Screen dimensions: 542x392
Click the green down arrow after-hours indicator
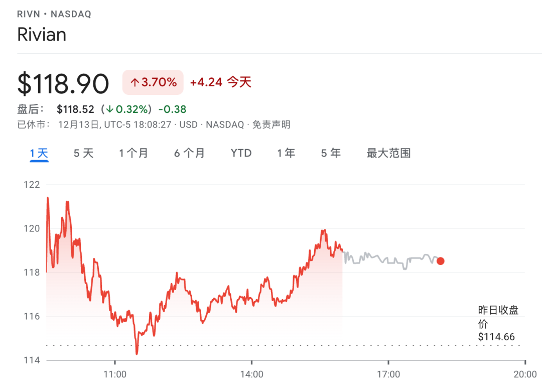tap(110, 109)
